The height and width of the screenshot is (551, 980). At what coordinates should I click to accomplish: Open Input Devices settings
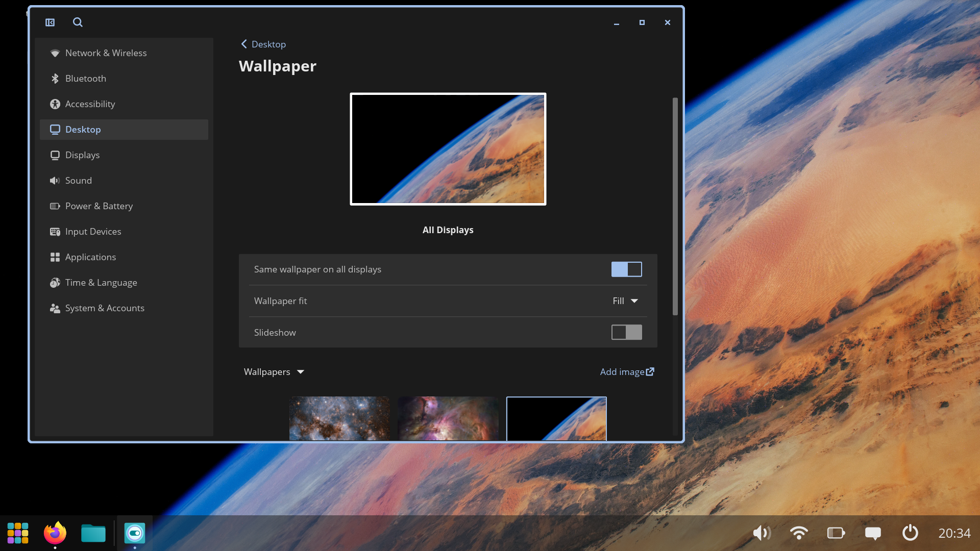click(124, 232)
